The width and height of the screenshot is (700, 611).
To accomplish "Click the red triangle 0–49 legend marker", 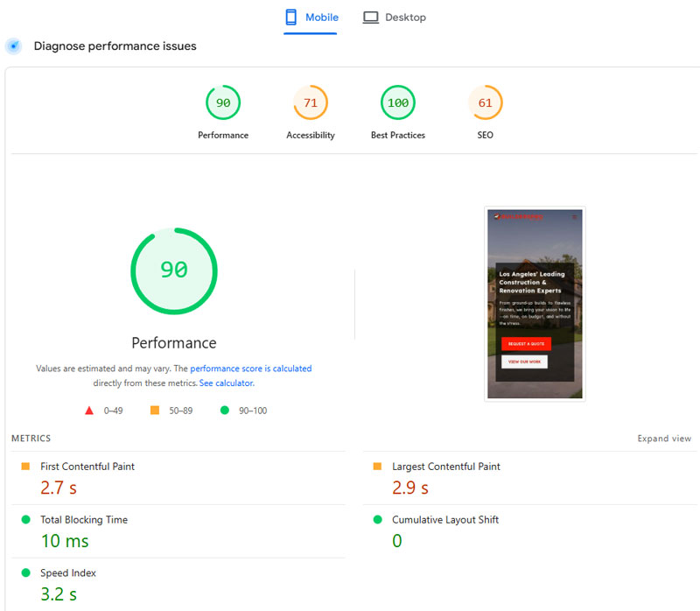I will point(88,410).
